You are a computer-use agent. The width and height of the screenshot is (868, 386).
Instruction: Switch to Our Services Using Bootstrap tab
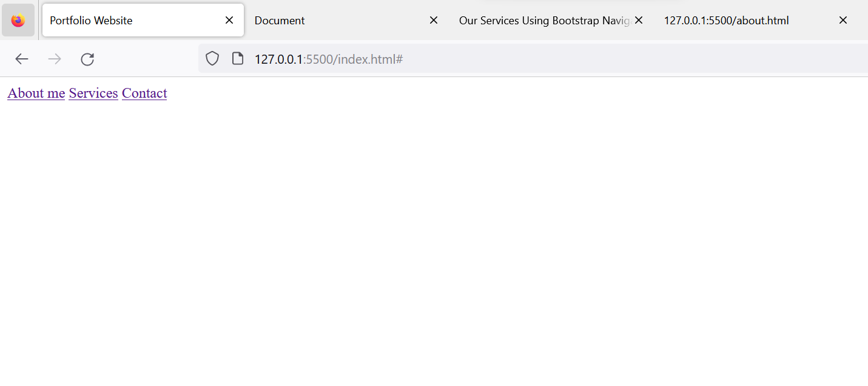552,20
